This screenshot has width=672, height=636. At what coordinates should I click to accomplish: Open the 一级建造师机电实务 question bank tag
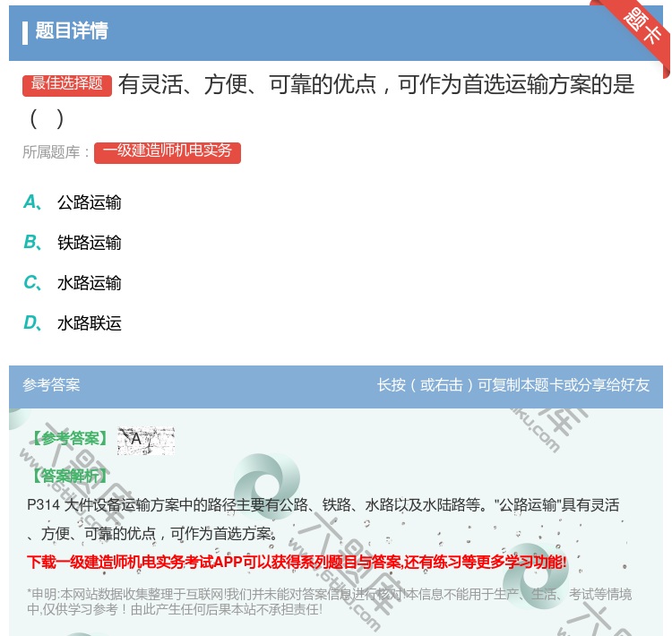[168, 152]
